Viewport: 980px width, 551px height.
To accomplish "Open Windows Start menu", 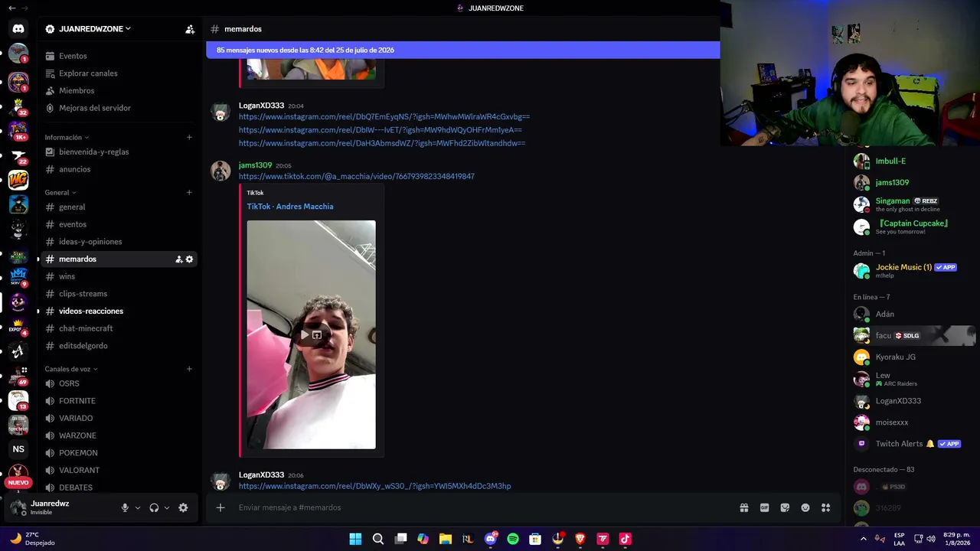I will pyautogui.click(x=355, y=539).
